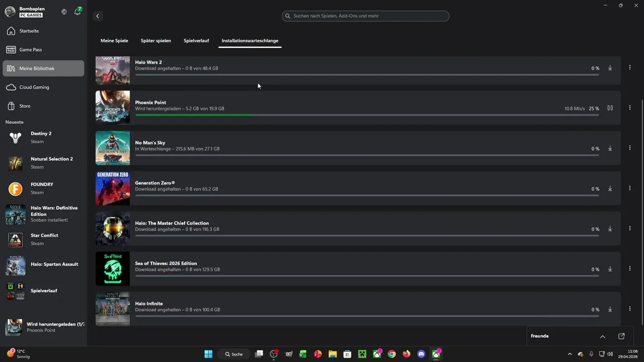Open more options for Sea of Thieves

tap(630, 268)
